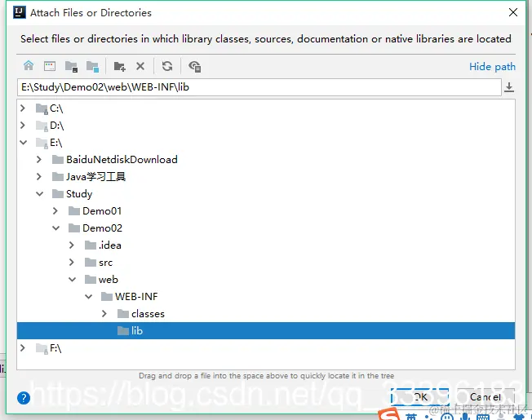The height and width of the screenshot is (420, 532).
Task: Toggle Show Hidden Files and Directories icon
Action: point(195,66)
